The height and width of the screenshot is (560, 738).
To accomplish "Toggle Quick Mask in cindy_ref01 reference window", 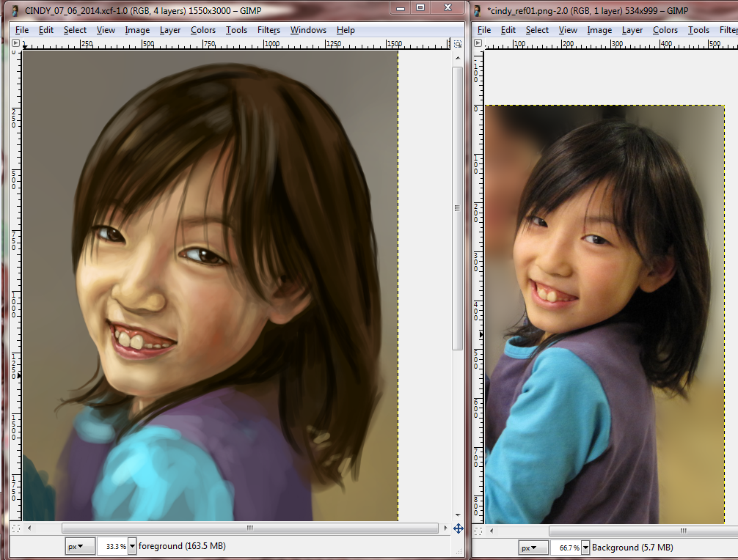I will pos(478,531).
